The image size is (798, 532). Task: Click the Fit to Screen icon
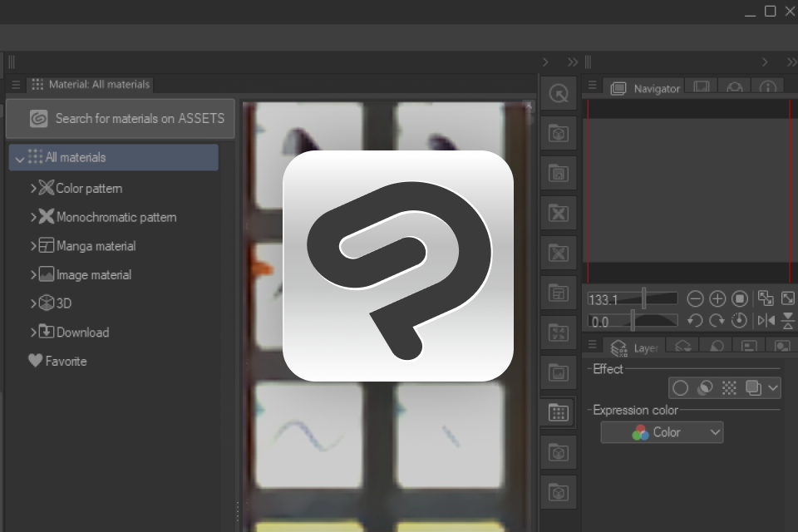788,298
